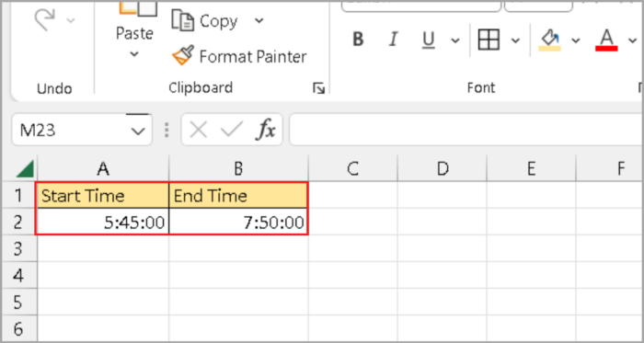
Task: Apply the Fill Color bucket
Action: click(549, 40)
